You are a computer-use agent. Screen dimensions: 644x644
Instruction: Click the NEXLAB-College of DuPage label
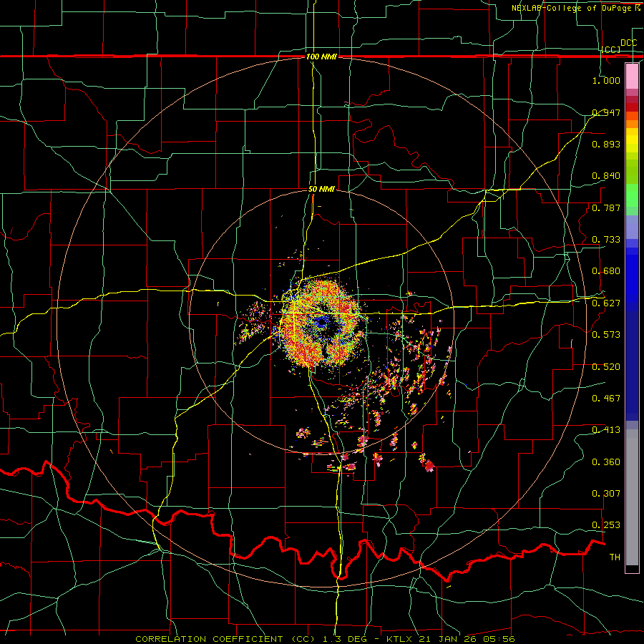(x=575, y=8)
